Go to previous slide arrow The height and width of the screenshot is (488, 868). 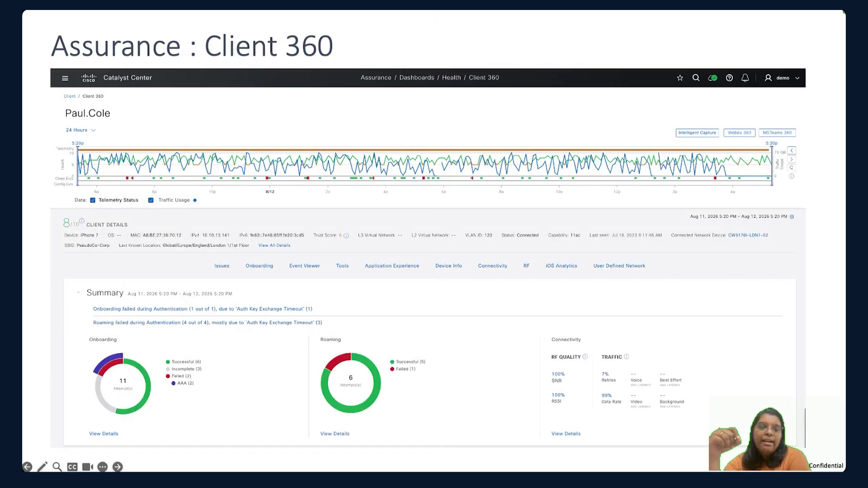tap(27, 467)
